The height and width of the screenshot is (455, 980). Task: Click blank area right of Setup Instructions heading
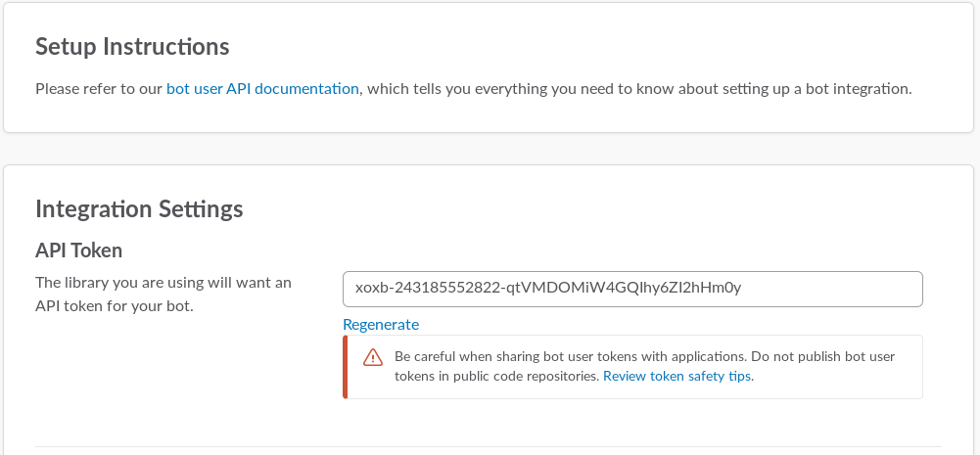point(587,47)
